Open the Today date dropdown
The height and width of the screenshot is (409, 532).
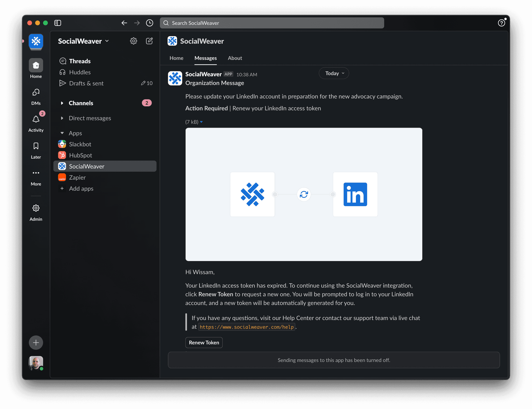(334, 73)
